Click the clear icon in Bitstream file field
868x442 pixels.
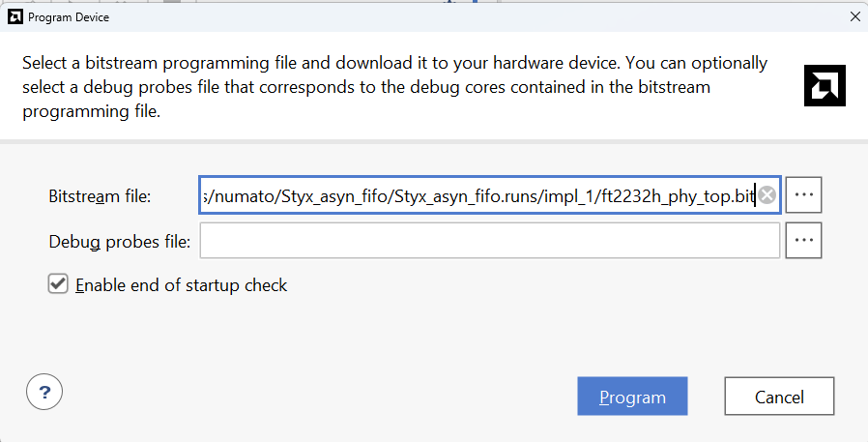pos(767,195)
